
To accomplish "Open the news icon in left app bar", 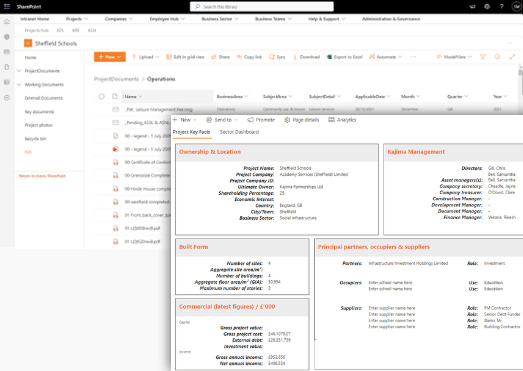I will 7,52.
